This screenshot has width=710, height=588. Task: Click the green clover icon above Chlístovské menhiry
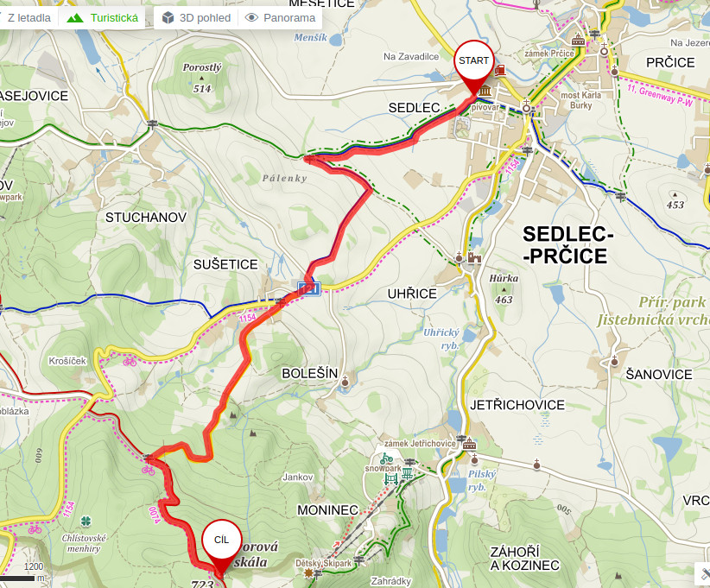[86, 521]
